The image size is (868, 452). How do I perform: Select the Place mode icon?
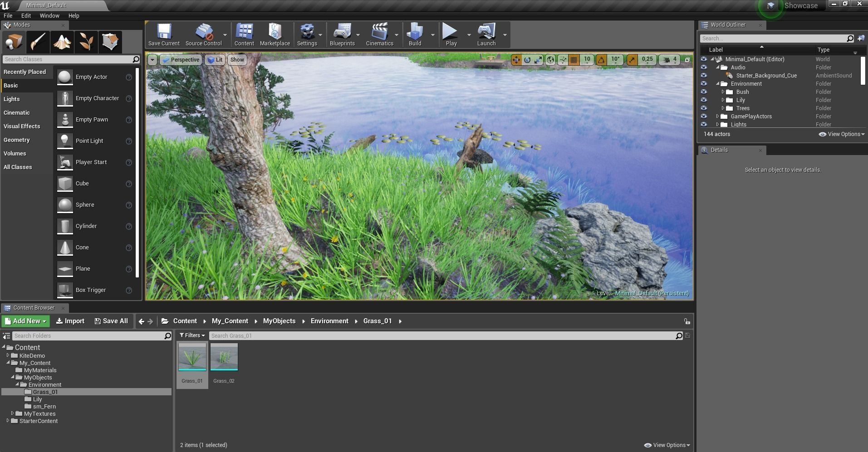pos(14,42)
